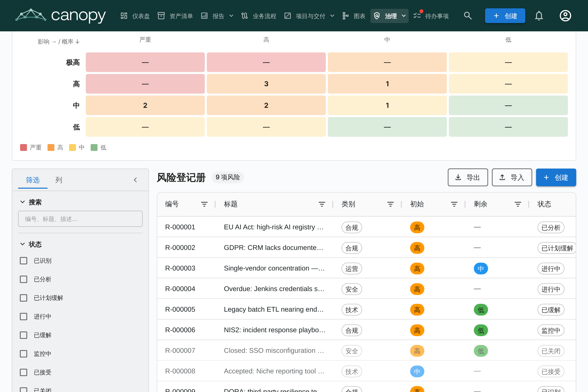The image size is (588, 392).
Task: Click title 'Single-vendor concentration'
Action: coord(274,268)
